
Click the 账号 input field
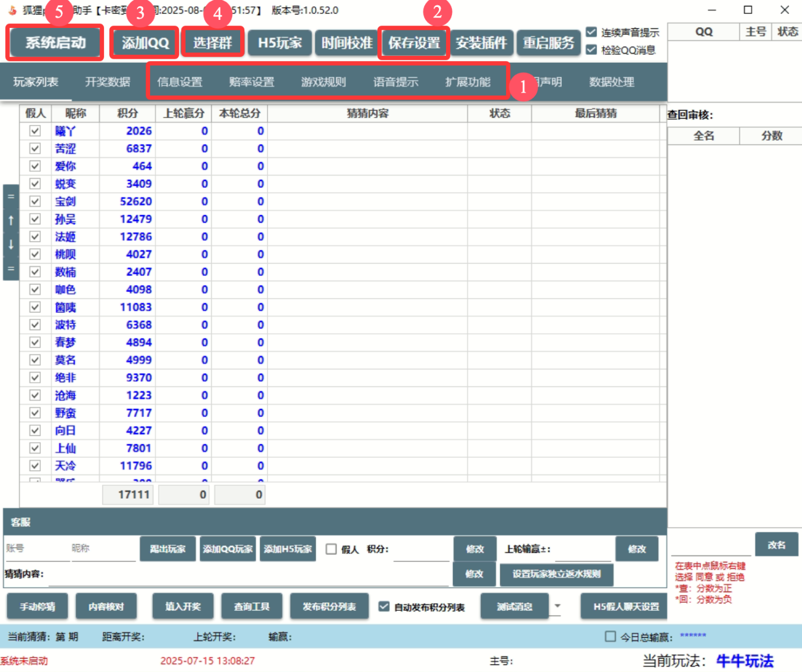click(x=35, y=549)
